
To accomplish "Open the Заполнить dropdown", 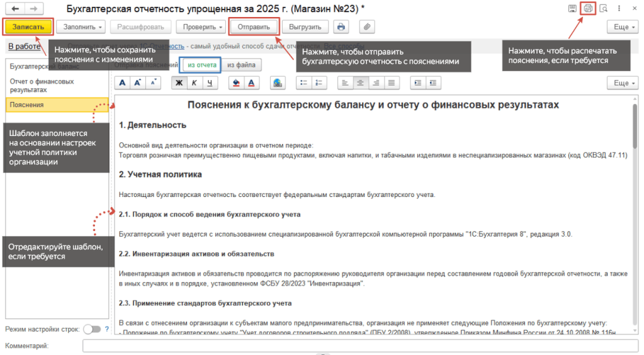I will click(81, 26).
